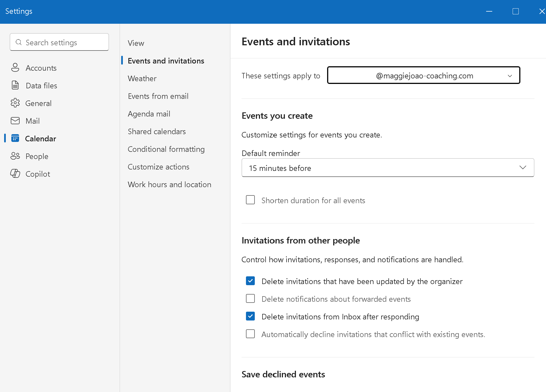
Task: Go to Copilot settings label
Action: (x=38, y=174)
